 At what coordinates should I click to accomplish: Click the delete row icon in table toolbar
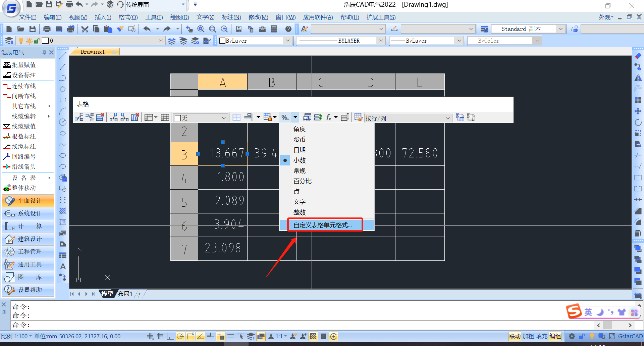click(100, 117)
